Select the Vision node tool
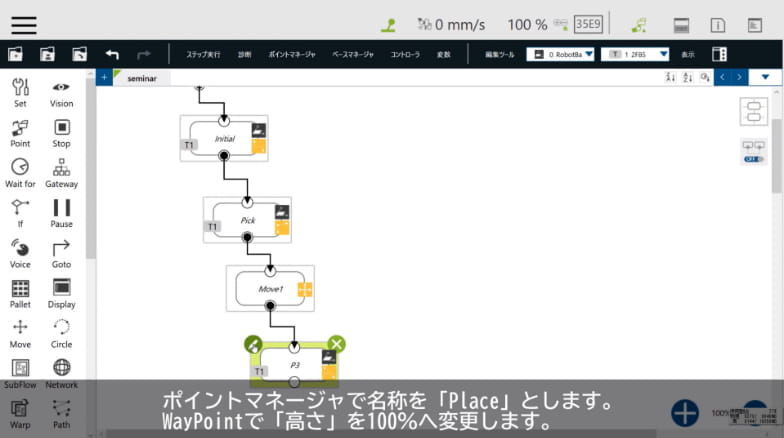 [x=62, y=93]
